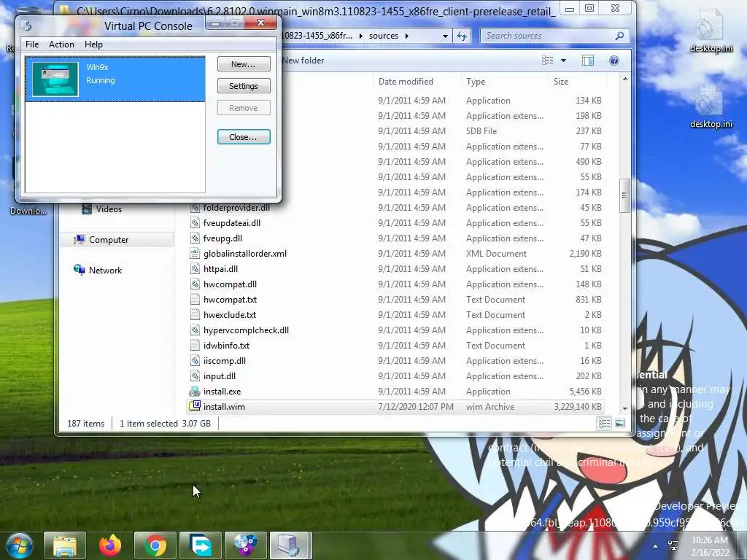This screenshot has width=747, height=560.
Task: Click the folderprovider.dll file icon
Action: (194, 208)
